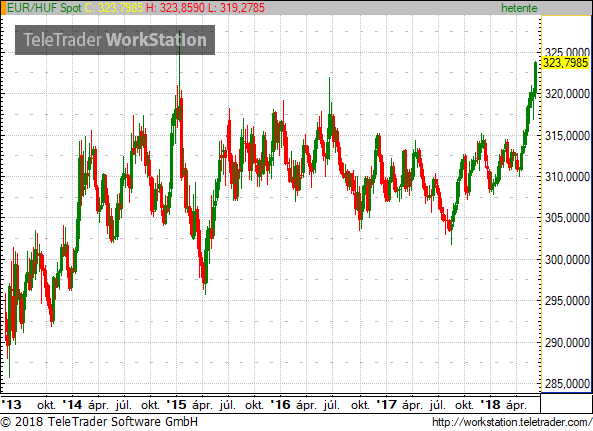
Task: Click the '15 year marker on the time axis
Action: pyautogui.click(x=177, y=405)
